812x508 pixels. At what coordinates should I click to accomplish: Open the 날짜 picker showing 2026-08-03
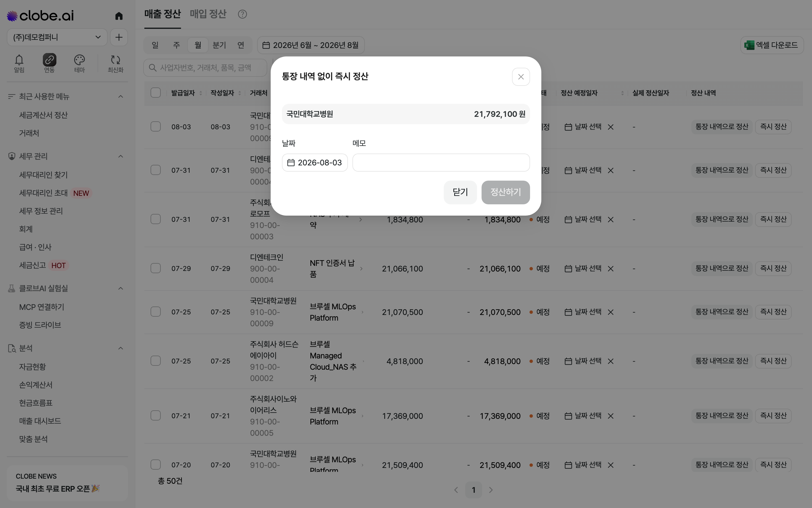tap(315, 163)
